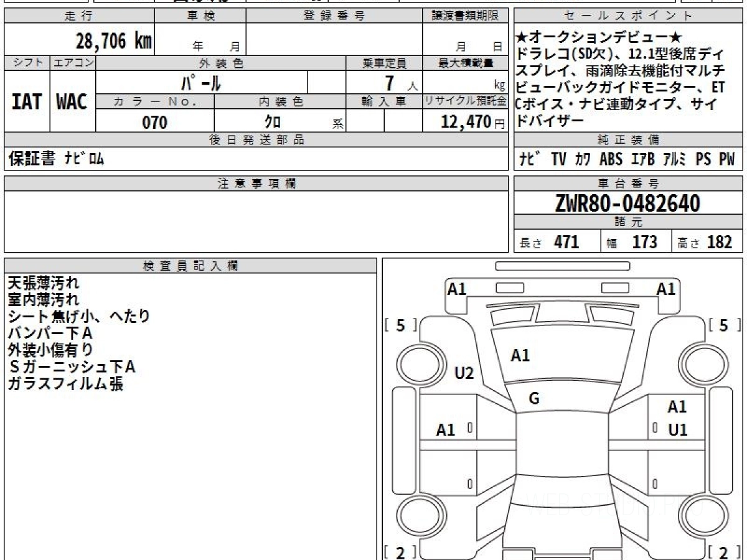The height and width of the screenshot is (560, 747).
Task: Select the G mark on the windshield
Action: tap(534, 399)
